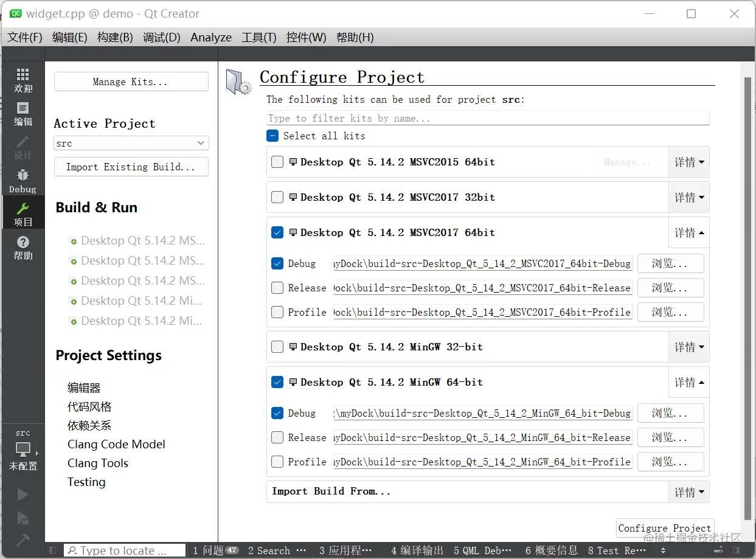Expand 详情 for Import Build From
The height and width of the screenshot is (559, 756).
(x=689, y=491)
